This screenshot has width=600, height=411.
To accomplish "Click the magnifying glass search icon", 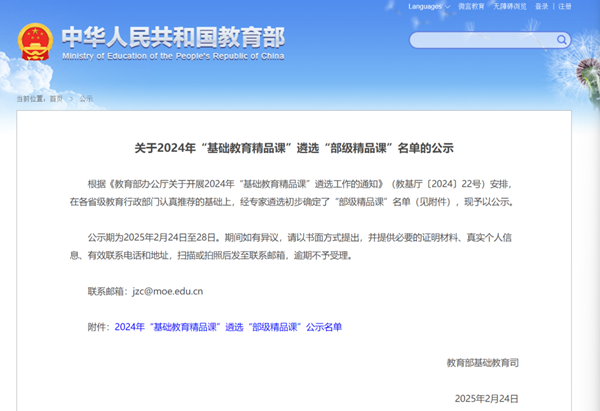I will [x=560, y=41].
